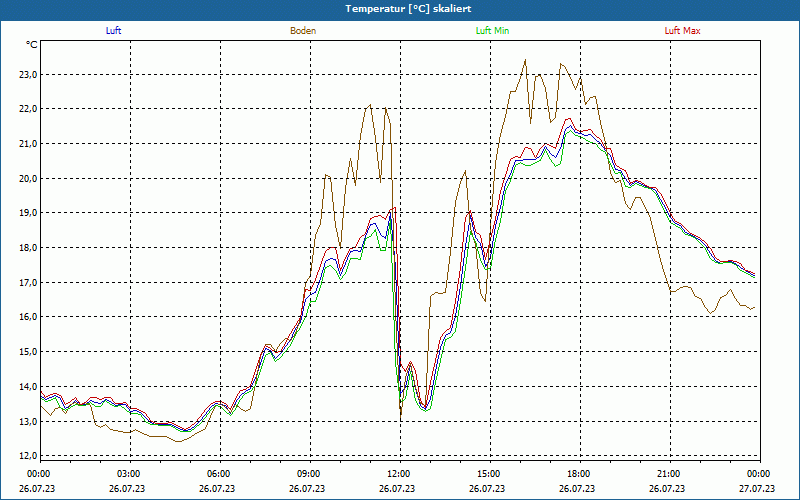Click the 23,0 y-axis value
The width and height of the screenshot is (800, 500).
coord(29,74)
